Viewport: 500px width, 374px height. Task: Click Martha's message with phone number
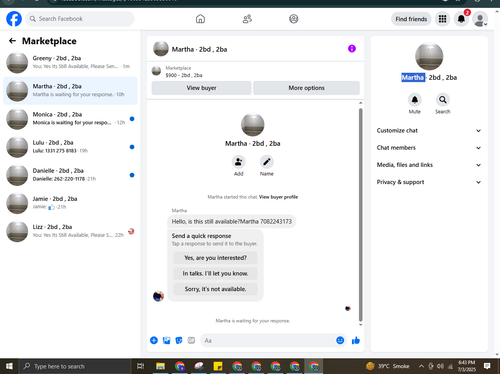coord(232,221)
